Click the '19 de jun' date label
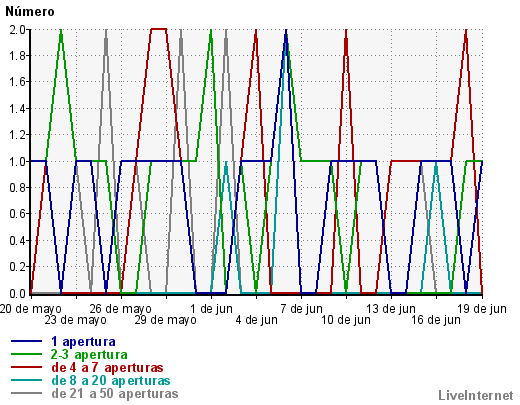The width and height of the screenshot is (520, 405). 482,309
